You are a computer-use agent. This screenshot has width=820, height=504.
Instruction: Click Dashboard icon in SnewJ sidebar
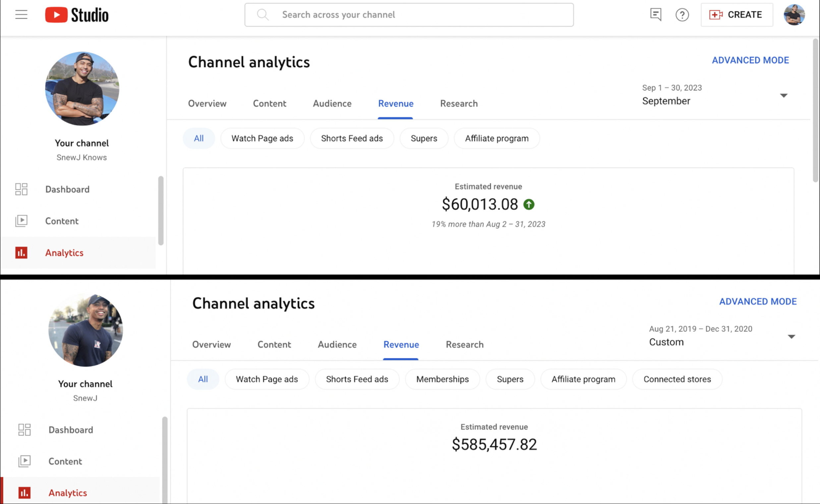(24, 430)
